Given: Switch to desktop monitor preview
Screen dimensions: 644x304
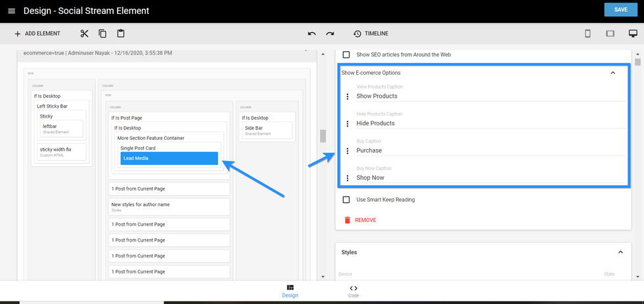Looking at the screenshot, I should pos(632,33).
